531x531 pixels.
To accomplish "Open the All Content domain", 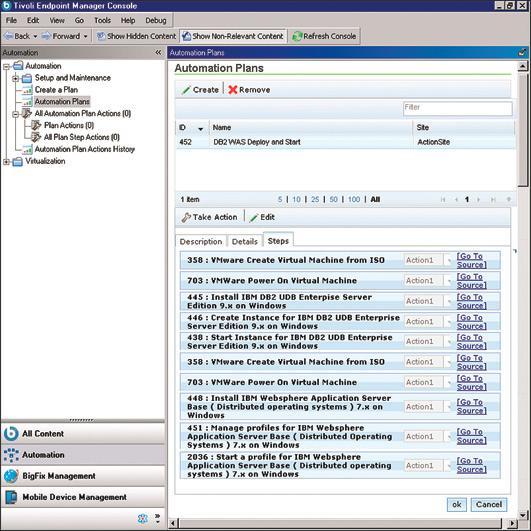I will [x=83, y=434].
